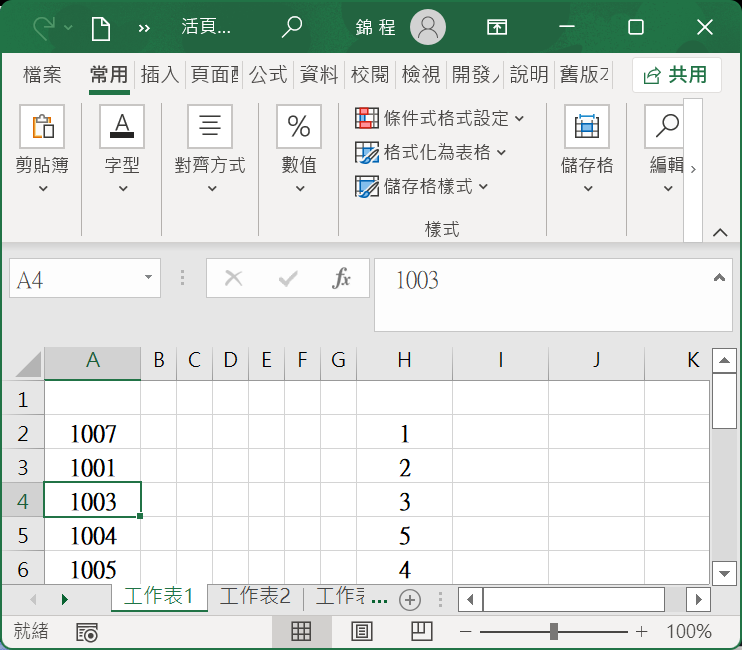Open 儲存格樣式 dropdown
742x650 pixels.
point(422,186)
